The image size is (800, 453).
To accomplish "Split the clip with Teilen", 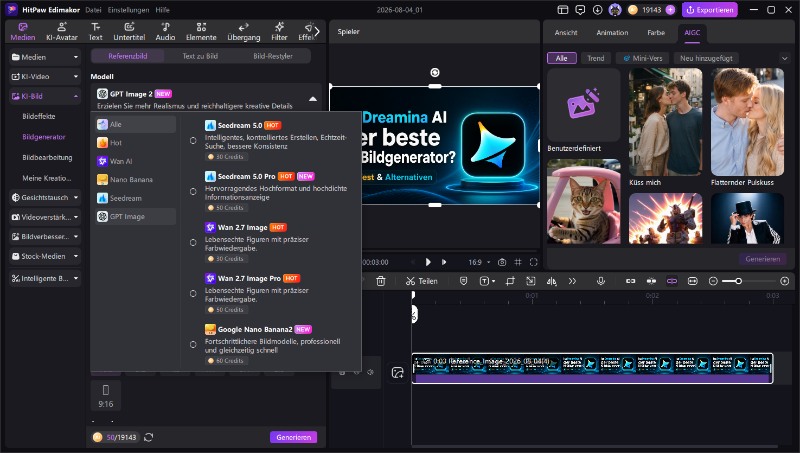I will point(421,281).
